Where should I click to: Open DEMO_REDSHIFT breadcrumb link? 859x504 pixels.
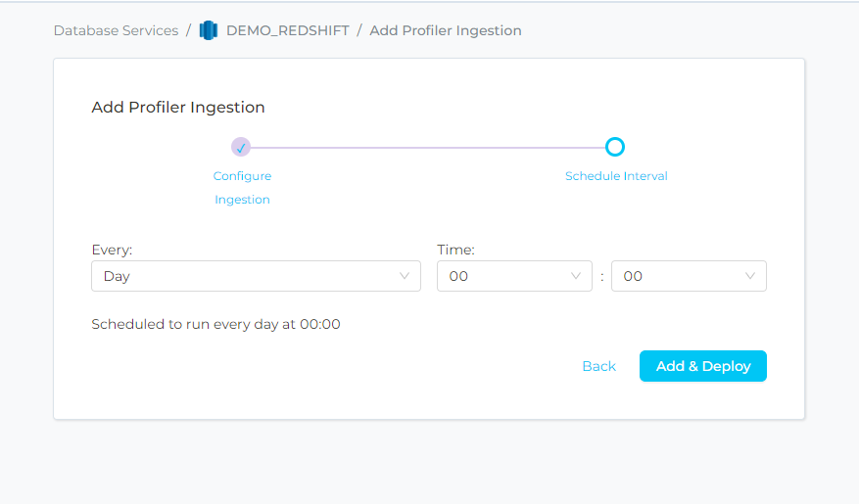point(287,30)
